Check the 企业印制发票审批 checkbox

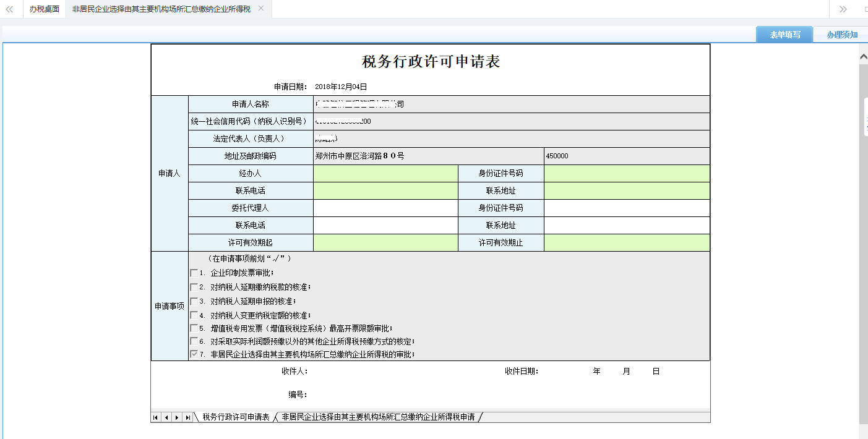194,273
